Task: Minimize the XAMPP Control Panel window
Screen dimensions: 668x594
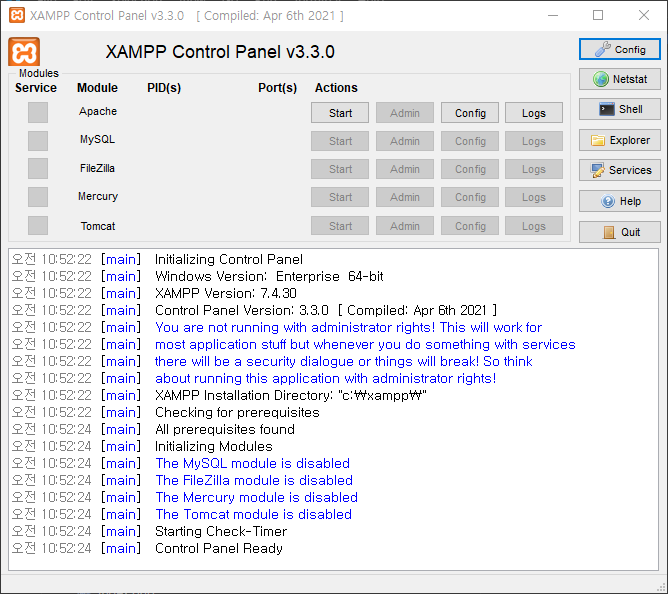Action: point(553,15)
